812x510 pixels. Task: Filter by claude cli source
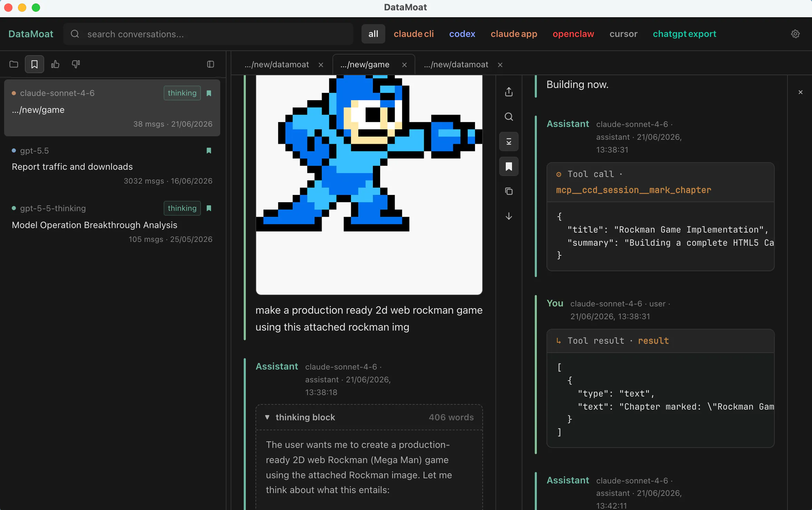[414, 34]
